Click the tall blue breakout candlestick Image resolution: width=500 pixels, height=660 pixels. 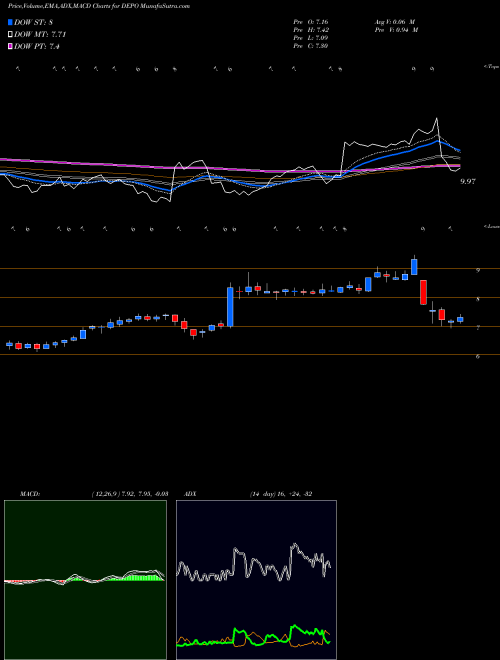coord(230,307)
